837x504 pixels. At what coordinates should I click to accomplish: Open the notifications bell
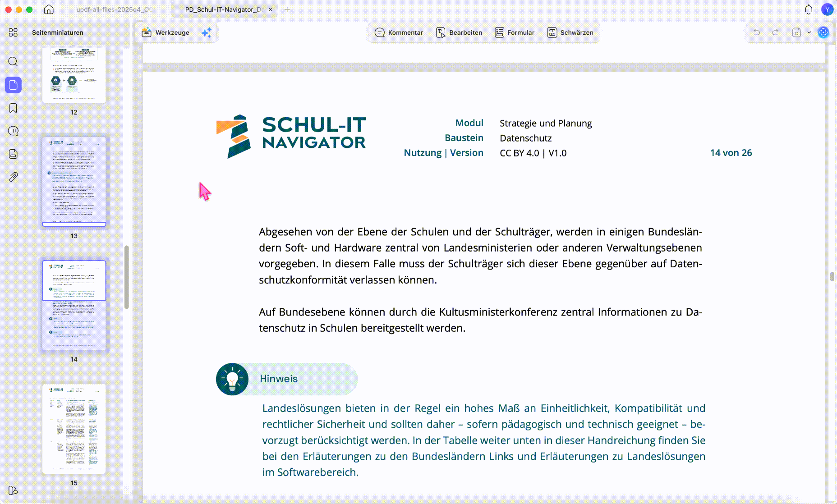[809, 9]
